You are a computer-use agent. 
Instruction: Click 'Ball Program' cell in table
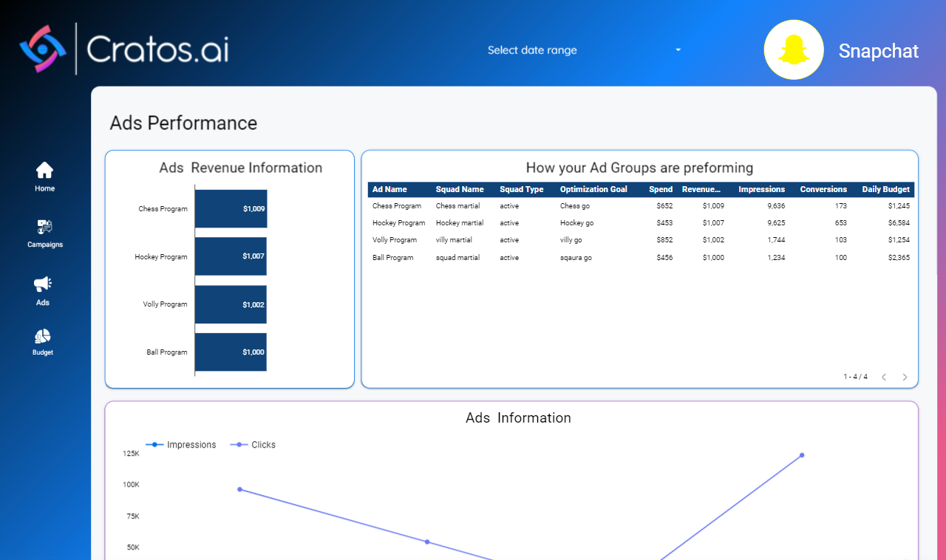(393, 258)
